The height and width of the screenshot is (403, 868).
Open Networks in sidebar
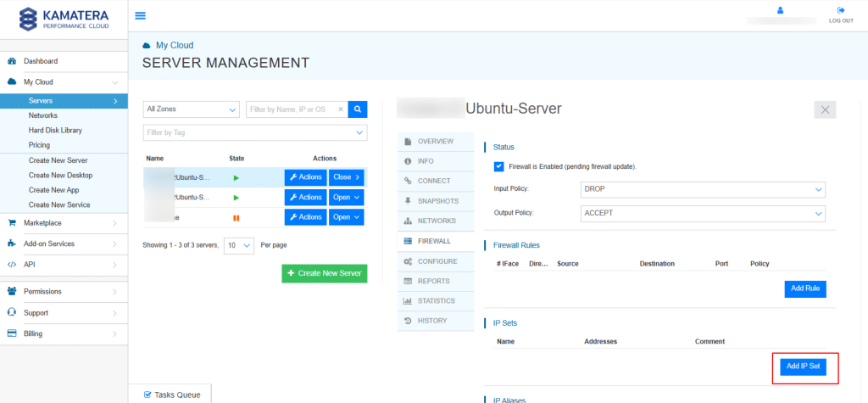coord(43,116)
